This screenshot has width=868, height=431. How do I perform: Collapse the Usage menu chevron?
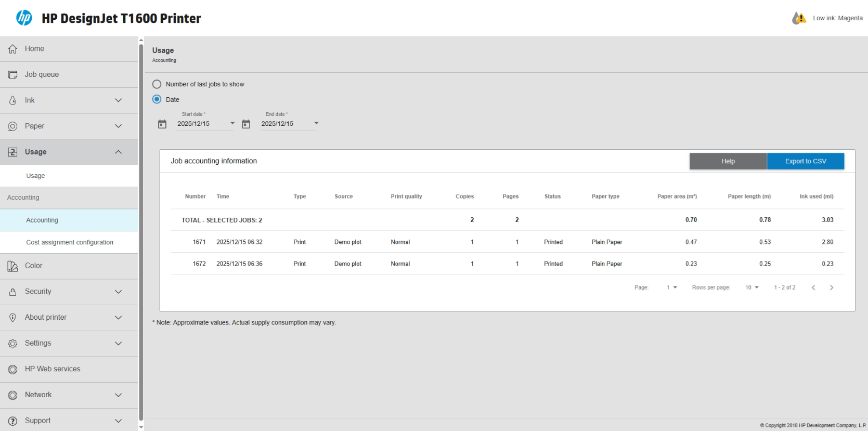[119, 152]
